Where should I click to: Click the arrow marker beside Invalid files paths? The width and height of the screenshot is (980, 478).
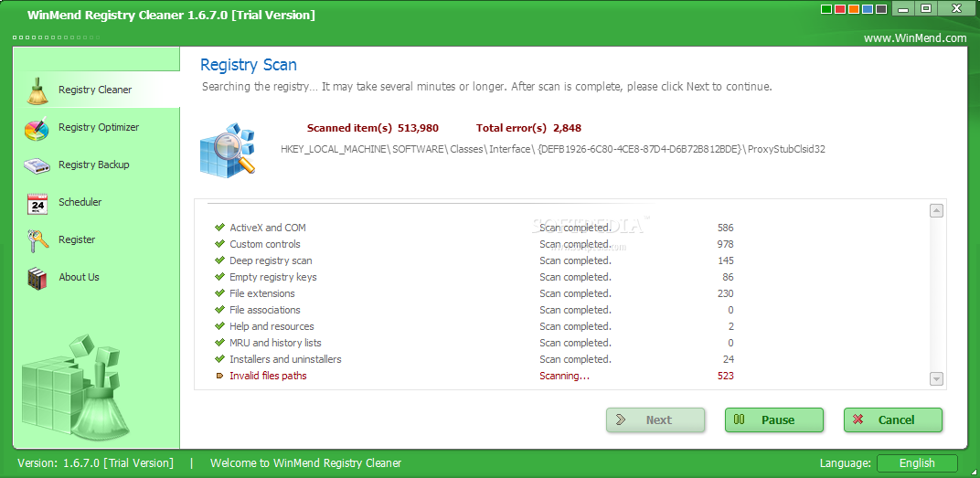point(219,377)
